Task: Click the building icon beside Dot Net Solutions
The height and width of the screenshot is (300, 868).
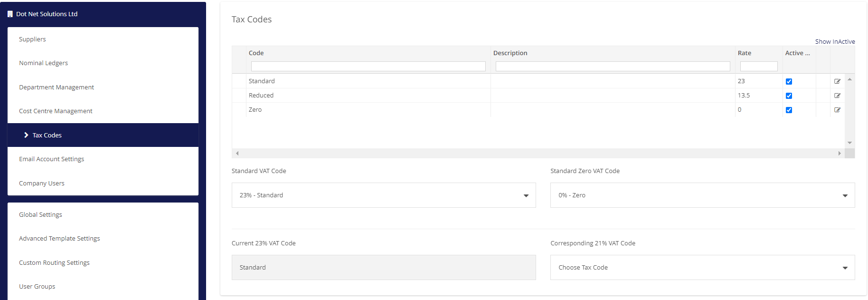Action: click(x=10, y=14)
